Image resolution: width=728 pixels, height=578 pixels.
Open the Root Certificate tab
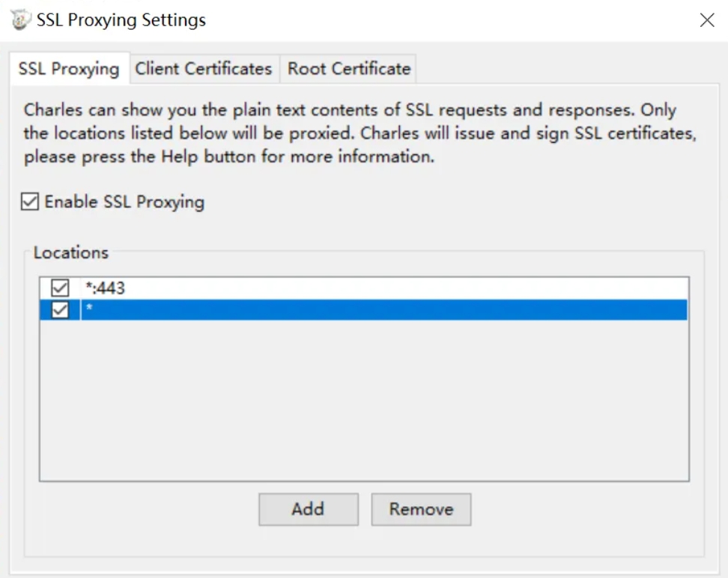[x=349, y=69]
